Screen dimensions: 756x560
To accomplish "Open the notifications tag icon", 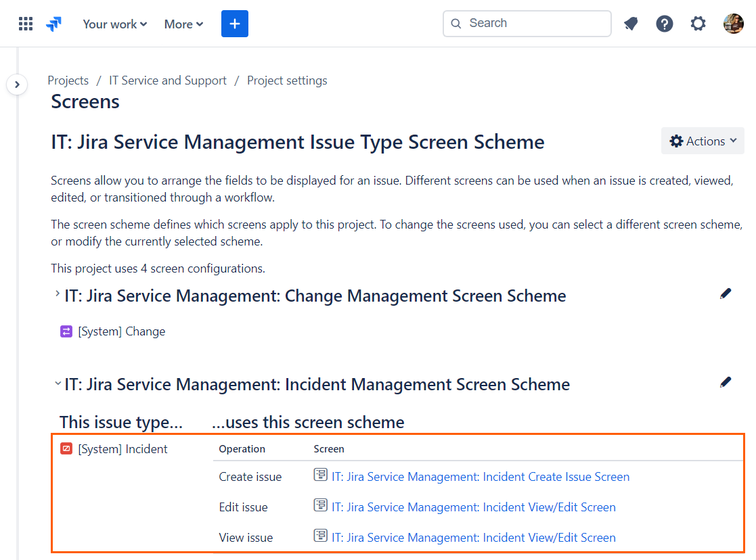I will (x=631, y=23).
